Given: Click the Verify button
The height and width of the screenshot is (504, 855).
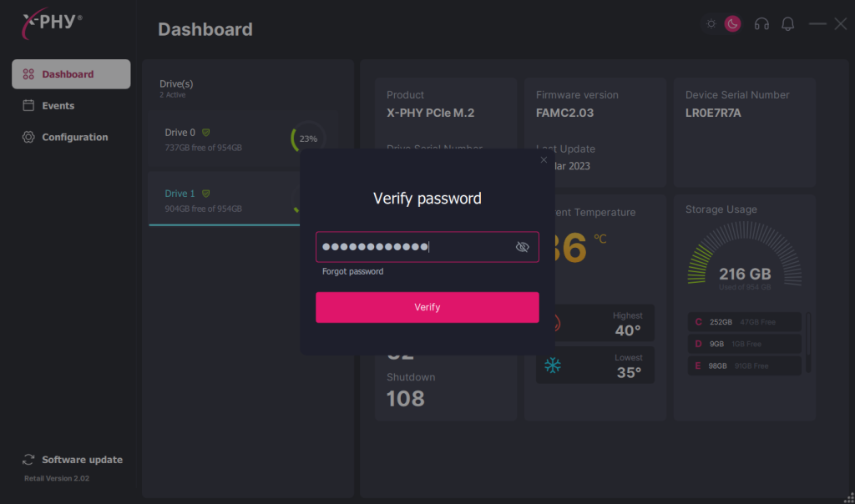Looking at the screenshot, I should [427, 307].
